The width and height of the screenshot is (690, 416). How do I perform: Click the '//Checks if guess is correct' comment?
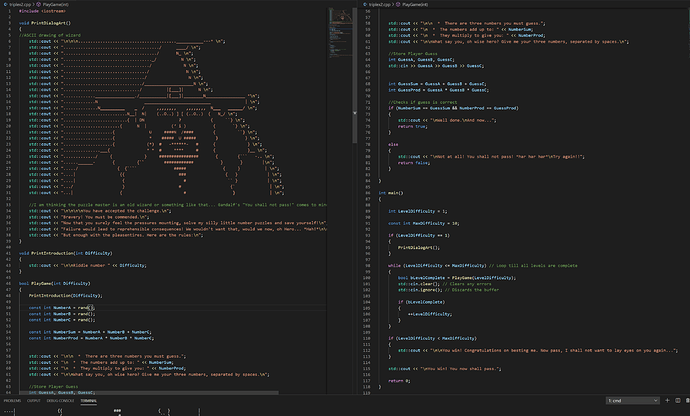point(422,102)
